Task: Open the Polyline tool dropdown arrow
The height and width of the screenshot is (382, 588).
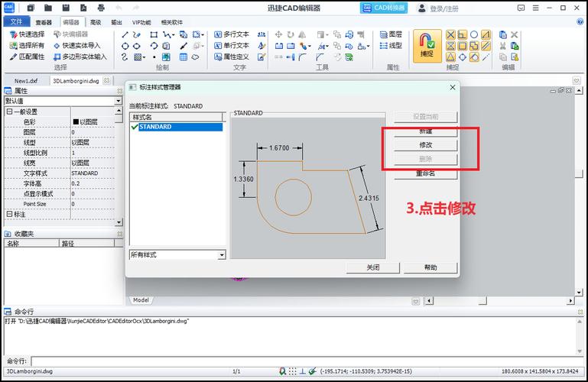Action: [x=174, y=35]
